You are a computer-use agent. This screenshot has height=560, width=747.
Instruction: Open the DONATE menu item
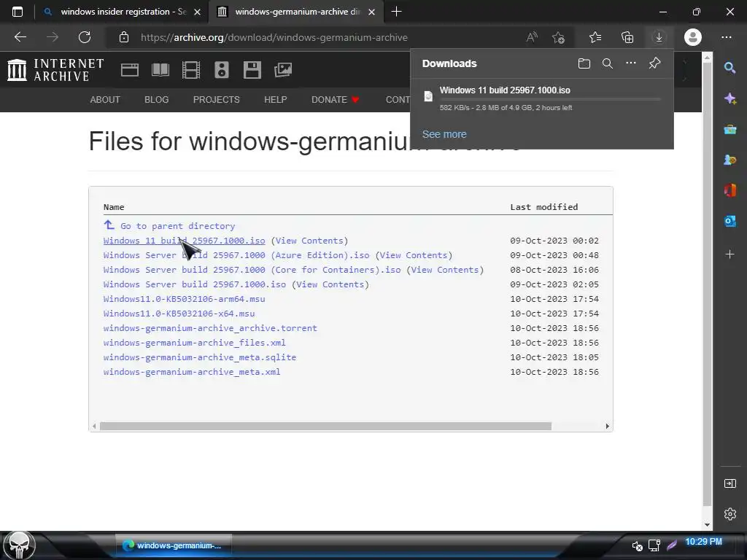click(x=335, y=99)
